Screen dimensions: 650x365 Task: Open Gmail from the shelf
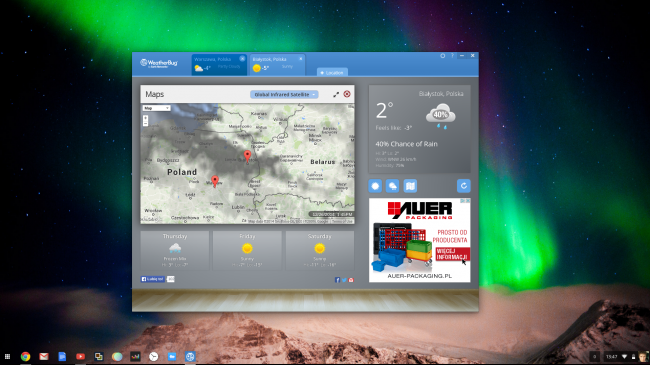pos(44,356)
